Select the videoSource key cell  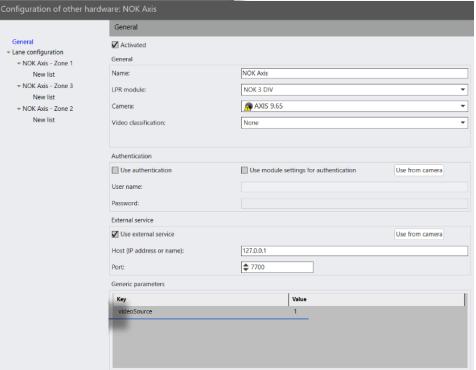(x=200, y=312)
